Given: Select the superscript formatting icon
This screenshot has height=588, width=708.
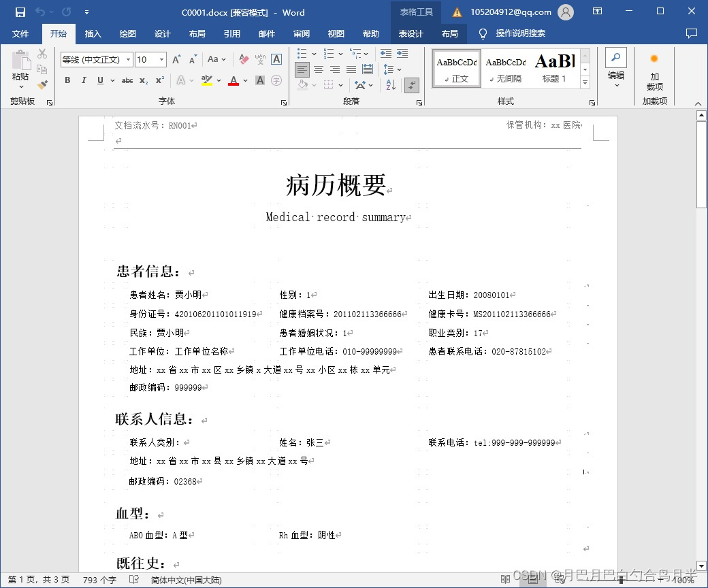Looking at the screenshot, I should [x=160, y=80].
